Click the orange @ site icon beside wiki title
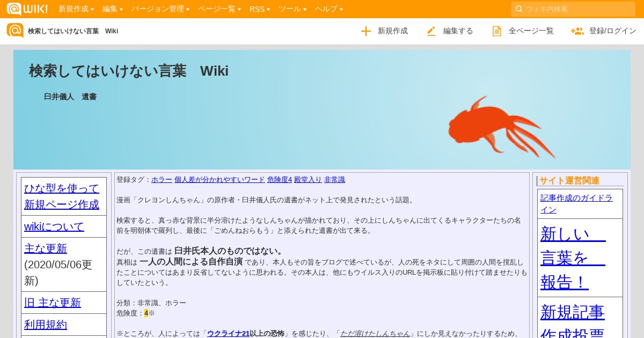Viewport: 644px width, 338px height. click(x=15, y=31)
